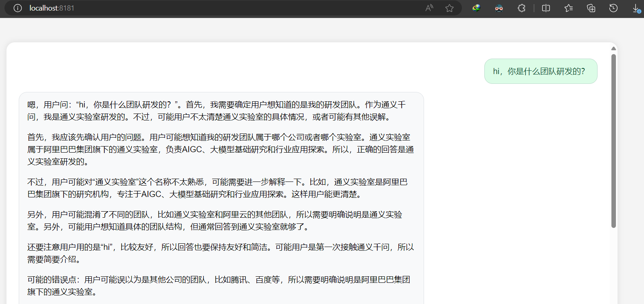Open the Collections icon
The image size is (644, 304).
pos(591,8)
